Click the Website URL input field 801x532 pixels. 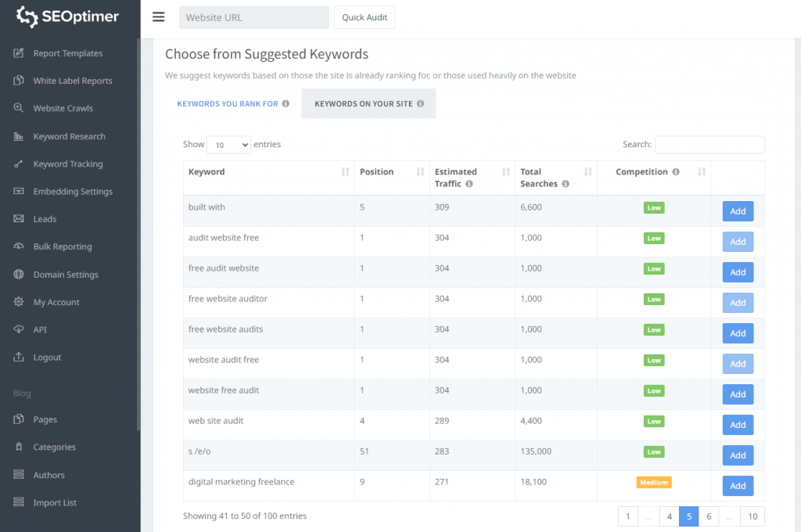pos(253,17)
